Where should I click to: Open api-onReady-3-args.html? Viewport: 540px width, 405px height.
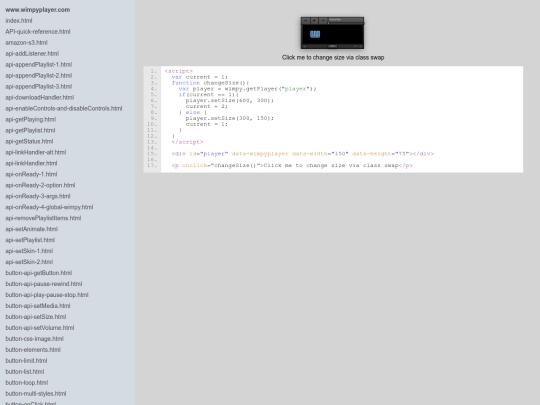(x=38, y=196)
